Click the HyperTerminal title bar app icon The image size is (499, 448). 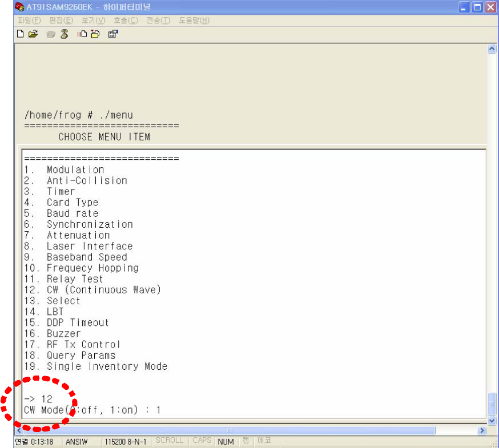point(19,7)
